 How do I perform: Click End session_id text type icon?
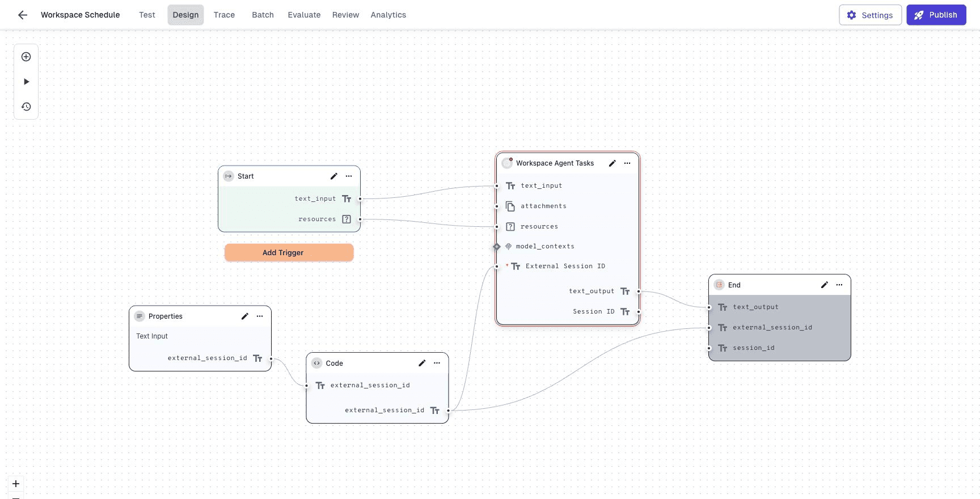click(x=723, y=348)
